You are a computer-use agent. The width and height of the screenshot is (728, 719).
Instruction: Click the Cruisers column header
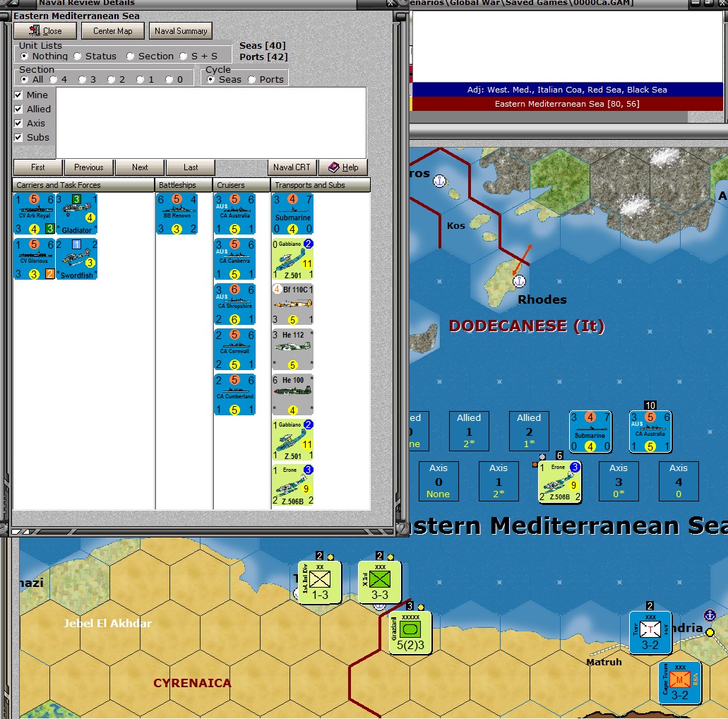coord(241,185)
